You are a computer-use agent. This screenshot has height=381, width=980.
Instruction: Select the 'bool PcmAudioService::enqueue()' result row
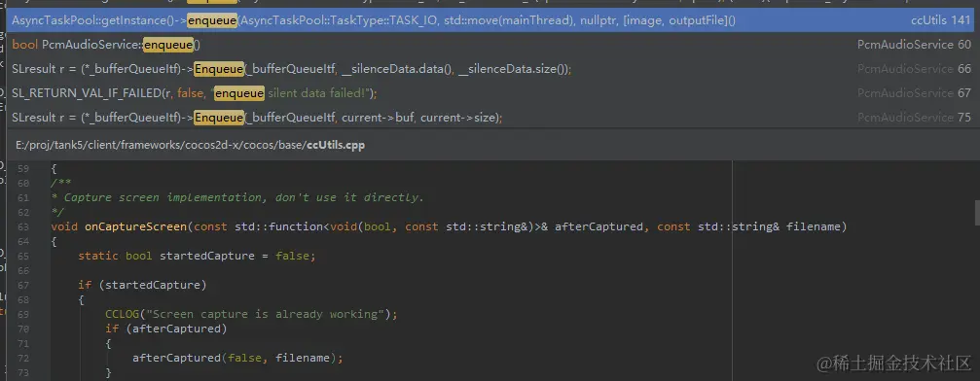(490, 45)
